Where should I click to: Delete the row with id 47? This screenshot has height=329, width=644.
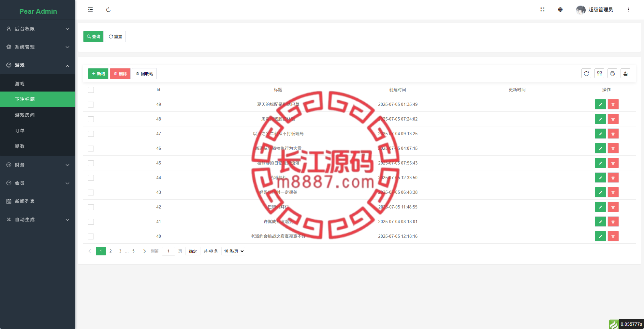pyautogui.click(x=613, y=134)
